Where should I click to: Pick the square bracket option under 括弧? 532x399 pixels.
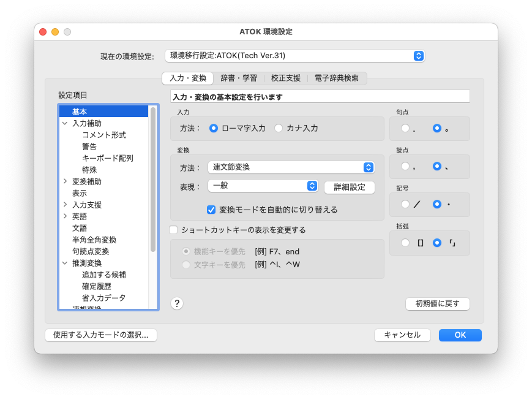[x=404, y=243]
